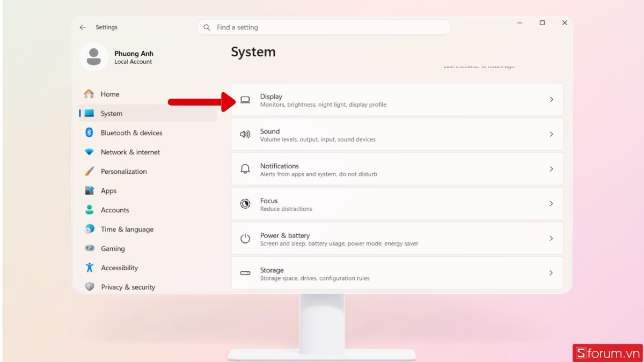This screenshot has height=362, width=644.
Task: Click the Power & battery icon
Action: pos(245,239)
